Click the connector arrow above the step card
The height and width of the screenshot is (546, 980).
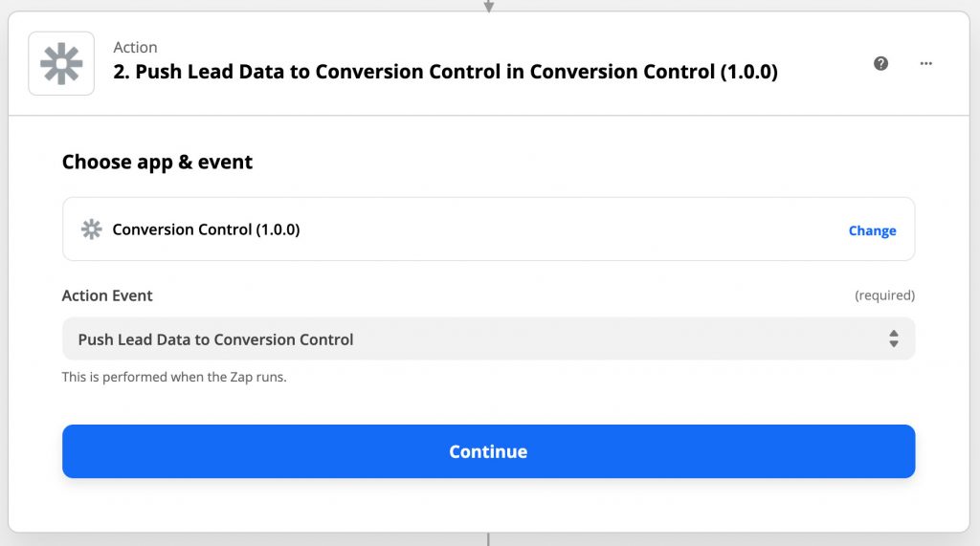click(x=488, y=6)
